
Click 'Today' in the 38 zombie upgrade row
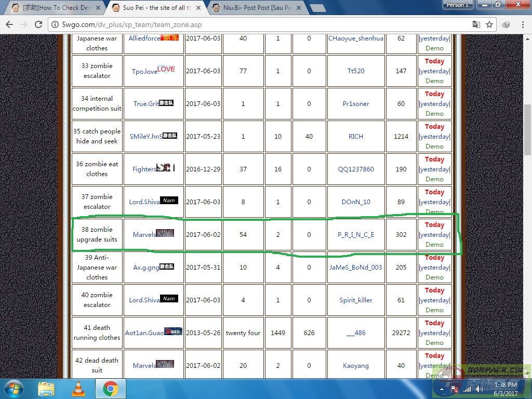click(434, 225)
